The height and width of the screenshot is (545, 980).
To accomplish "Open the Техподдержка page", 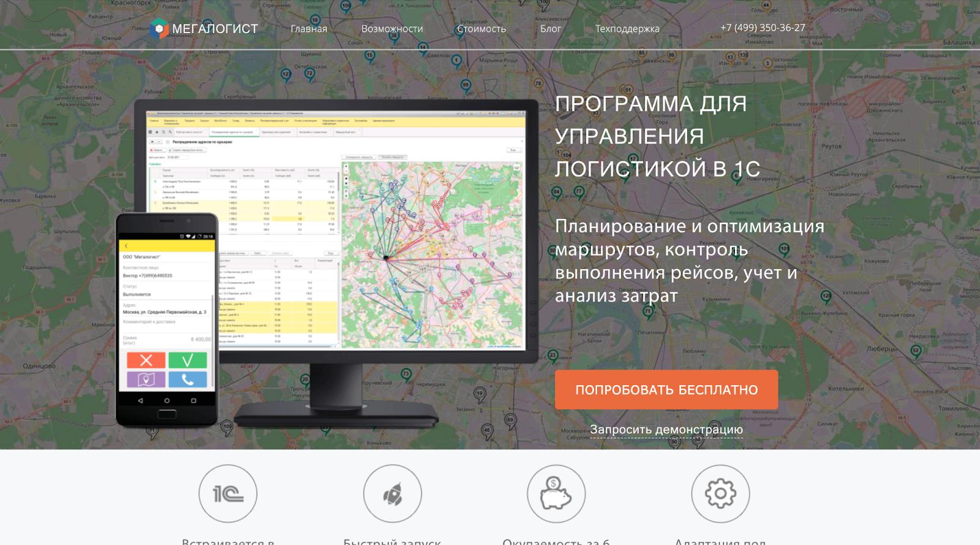I will 627,29.
